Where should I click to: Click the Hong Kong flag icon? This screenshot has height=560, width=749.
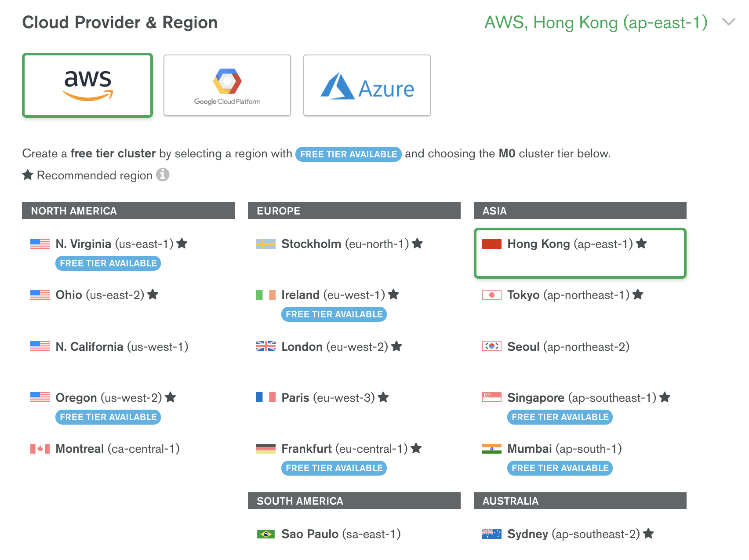tap(491, 244)
